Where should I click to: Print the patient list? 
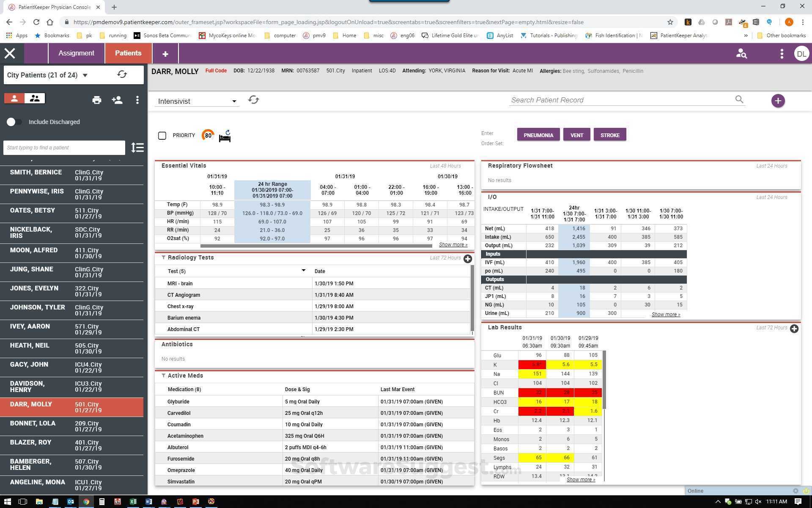point(97,100)
